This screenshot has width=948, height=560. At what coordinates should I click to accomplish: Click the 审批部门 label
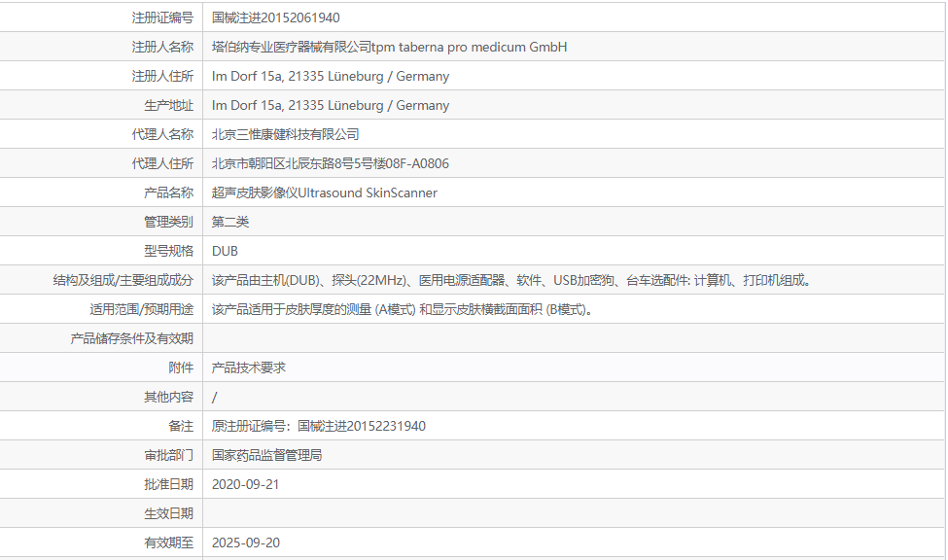pyautogui.click(x=168, y=455)
